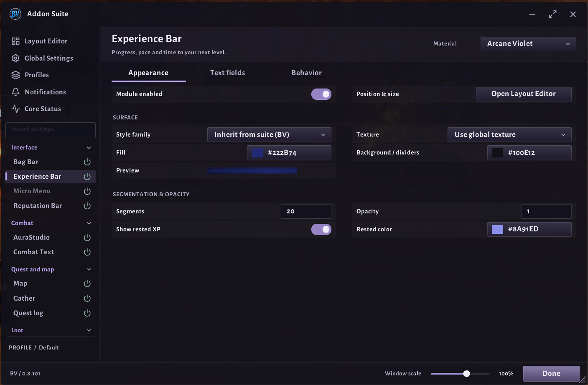Turn off Show rested XP switch

click(321, 229)
